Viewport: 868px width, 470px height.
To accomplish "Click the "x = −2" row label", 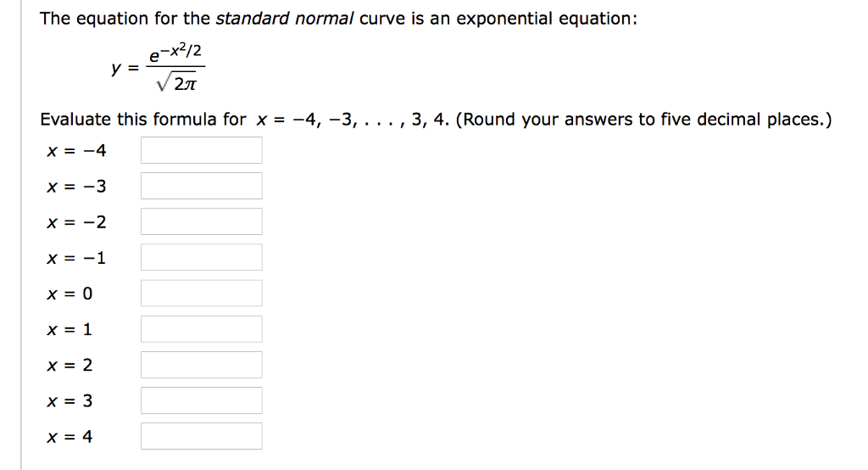I will pyautogui.click(x=77, y=222).
